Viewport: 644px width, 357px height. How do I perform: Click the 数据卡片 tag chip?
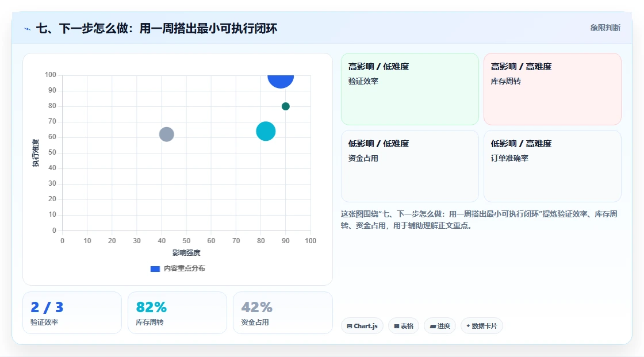coord(481,326)
